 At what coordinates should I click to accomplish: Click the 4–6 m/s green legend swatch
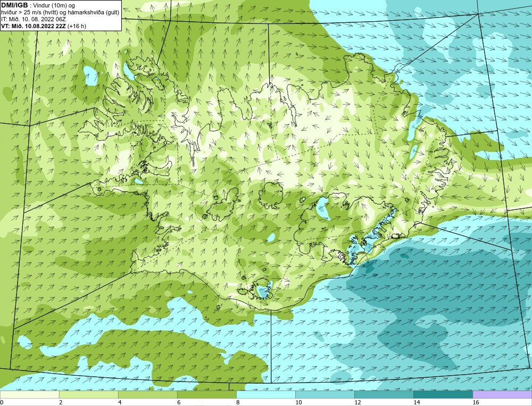147,395
